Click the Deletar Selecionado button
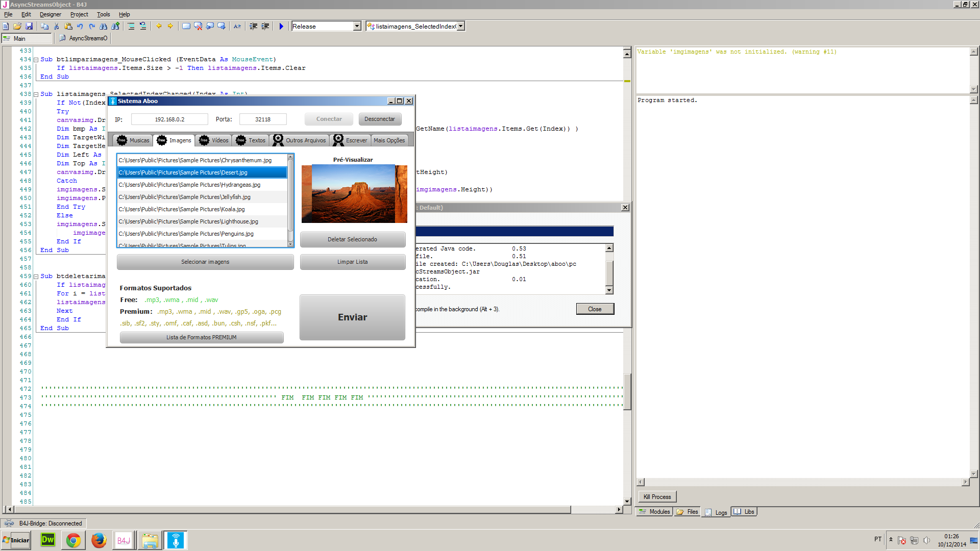This screenshot has width=980, height=551. pyautogui.click(x=352, y=239)
